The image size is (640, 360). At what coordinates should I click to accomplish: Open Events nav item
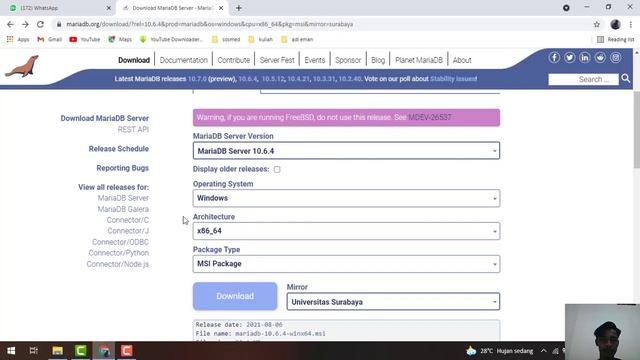[314, 60]
